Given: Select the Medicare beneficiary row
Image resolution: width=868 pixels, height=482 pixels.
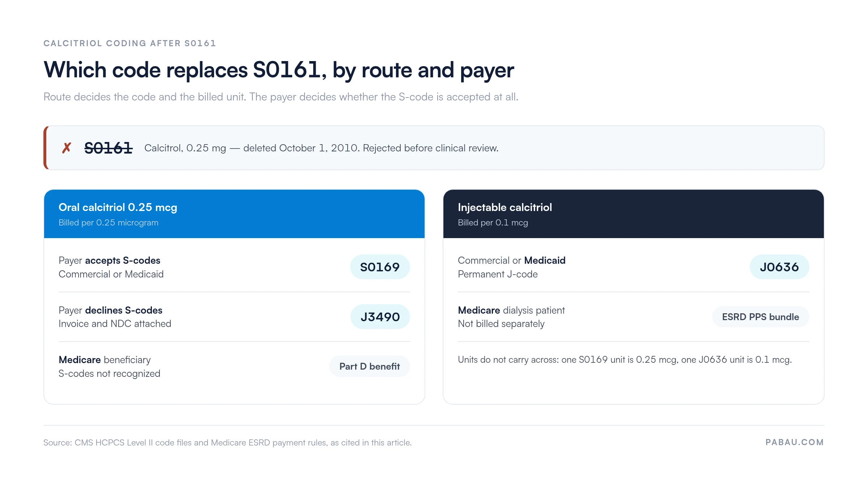Looking at the screenshot, I should click(234, 366).
